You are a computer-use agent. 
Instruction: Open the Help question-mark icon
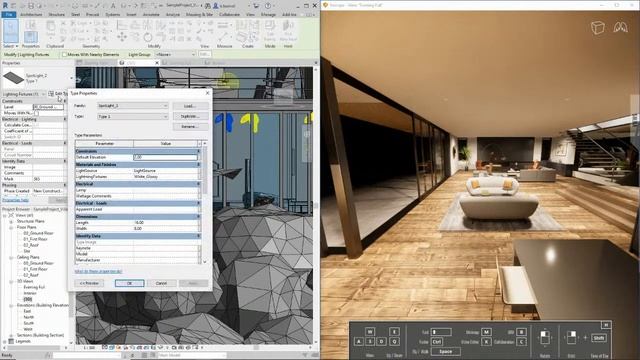(268, 6)
